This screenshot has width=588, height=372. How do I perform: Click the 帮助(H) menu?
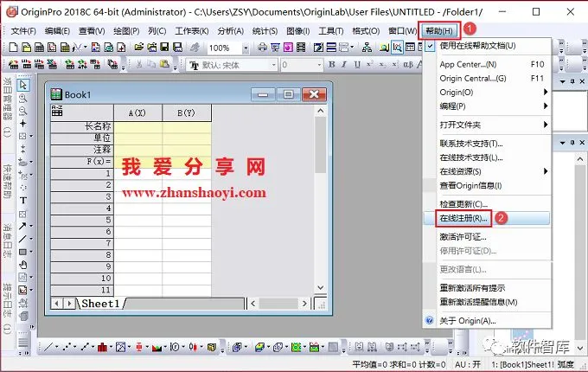pos(439,31)
